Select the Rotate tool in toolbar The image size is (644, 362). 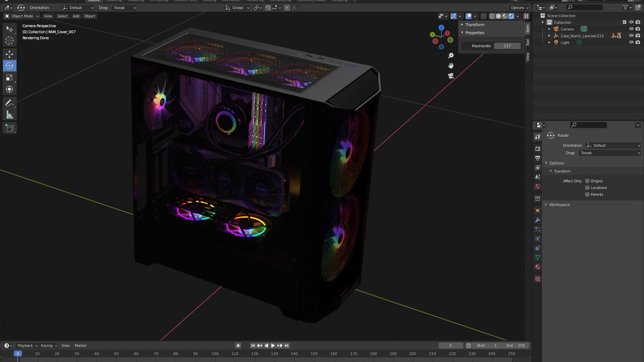point(10,66)
